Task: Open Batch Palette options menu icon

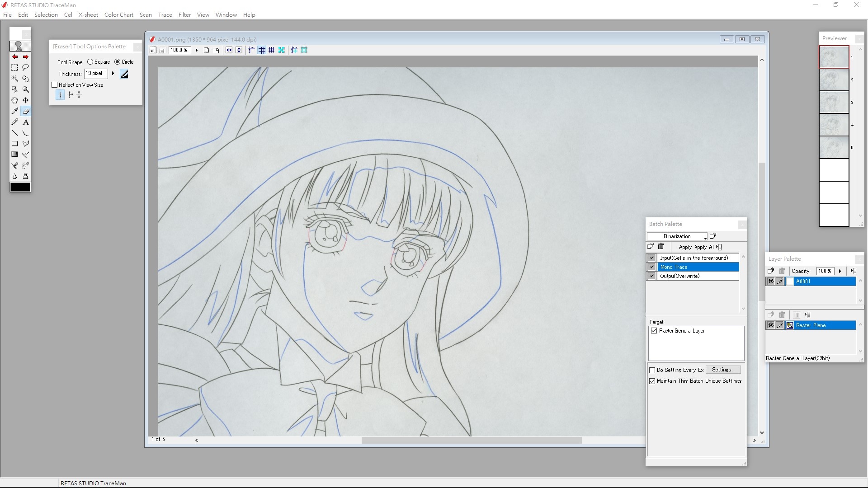Action: point(719,247)
